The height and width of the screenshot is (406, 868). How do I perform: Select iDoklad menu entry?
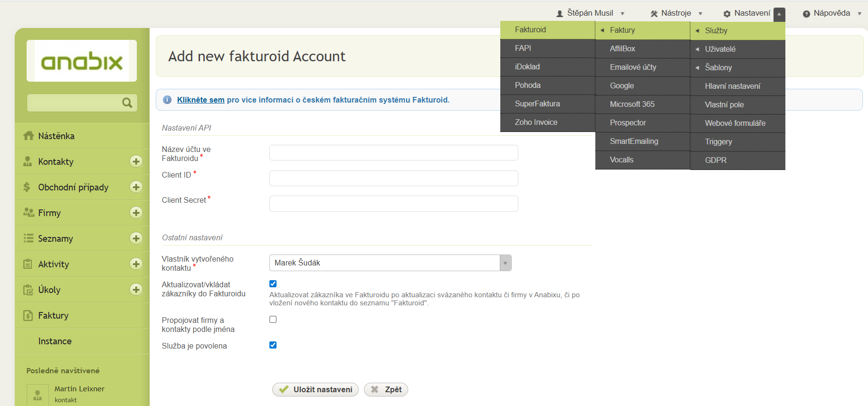548,66
